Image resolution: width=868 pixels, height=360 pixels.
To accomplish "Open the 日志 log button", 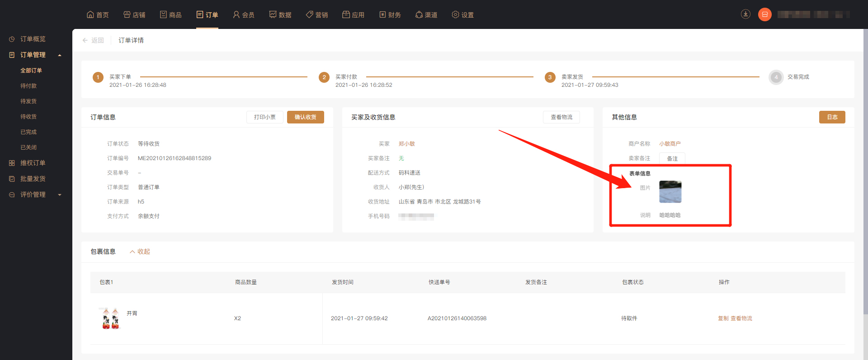I will pyautogui.click(x=832, y=117).
